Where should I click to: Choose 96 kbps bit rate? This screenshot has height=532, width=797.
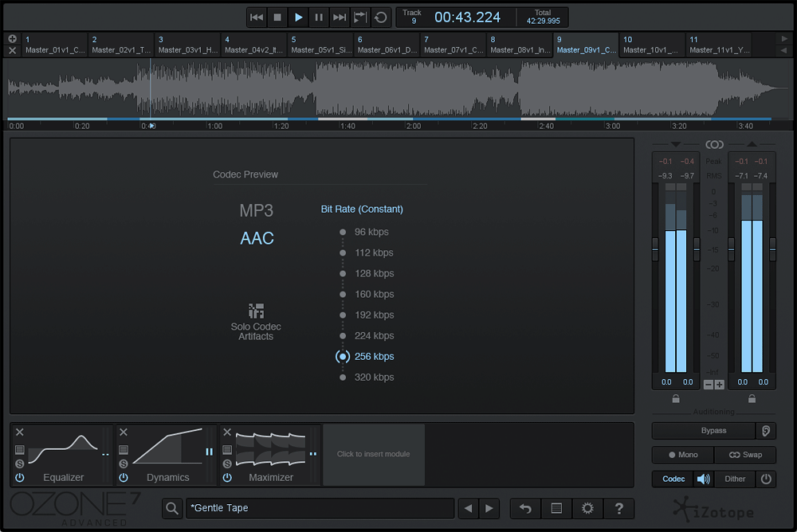click(364, 232)
